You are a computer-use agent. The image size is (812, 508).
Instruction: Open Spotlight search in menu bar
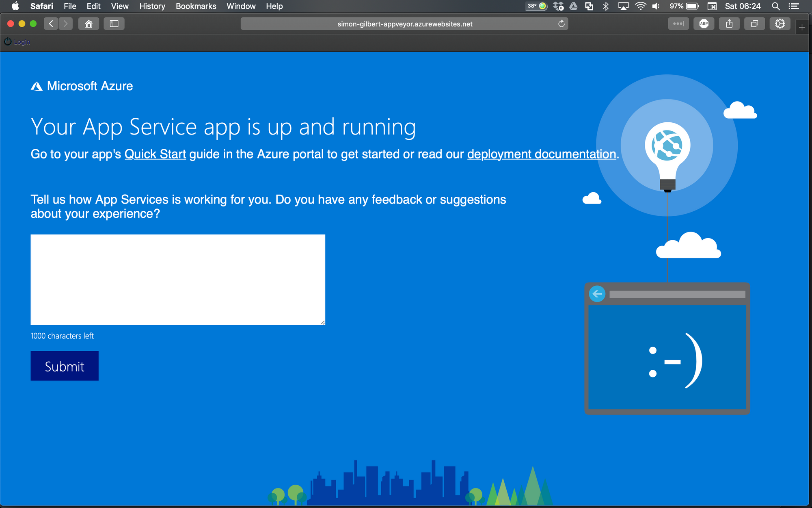[x=775, y=6]
